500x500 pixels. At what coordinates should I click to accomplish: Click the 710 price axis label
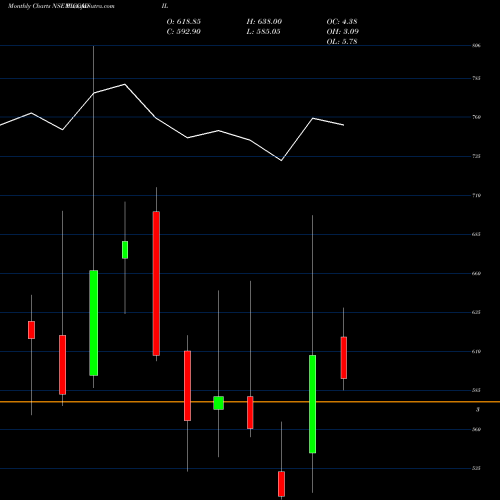tap(476, 195)
